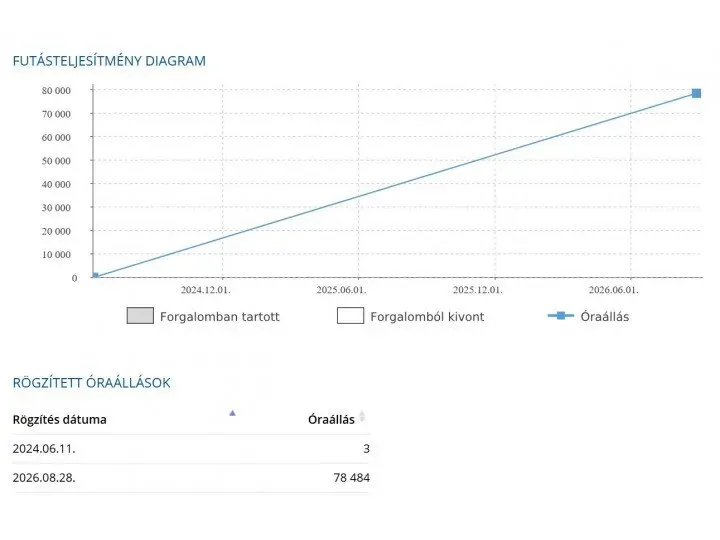
Task: Click the white Forgalomból kivont legend swatch
Action: pyautogui.click(x=350, y=316)
